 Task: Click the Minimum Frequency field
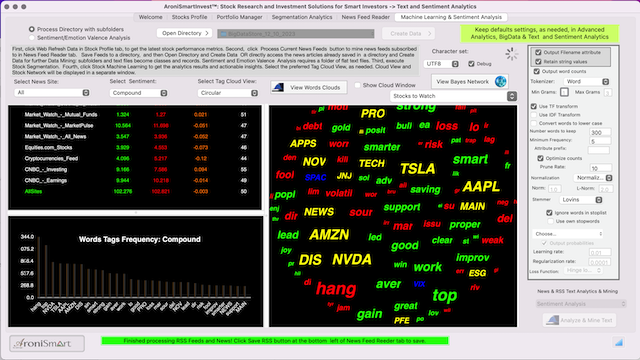point(600,141)
